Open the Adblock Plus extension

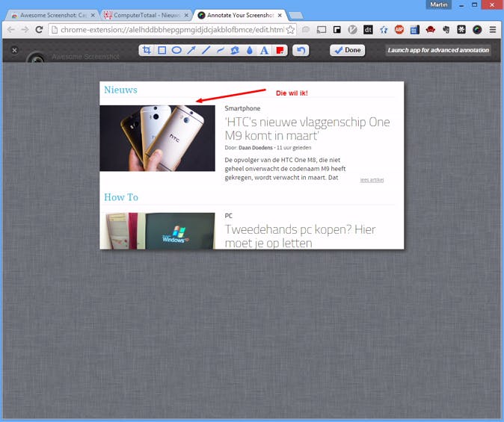(399, 30)
